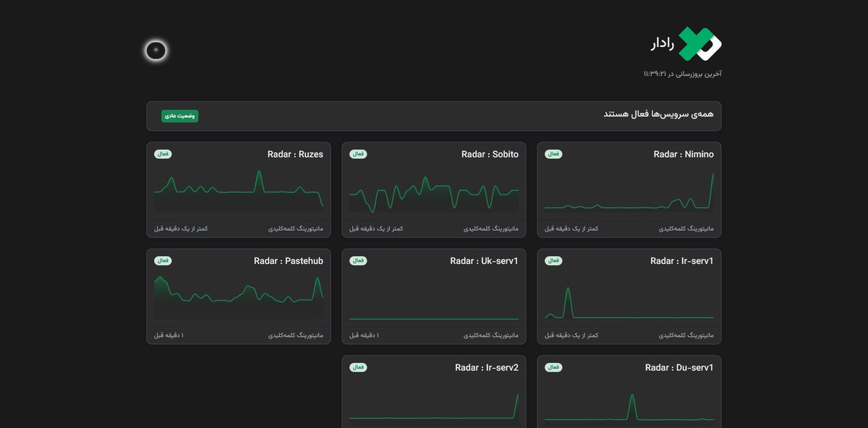Click the 'همه‌ی سرویس‌ها فعال هستند' heading
The height and width of the screenshot is (428, 868).
point(658,114)
